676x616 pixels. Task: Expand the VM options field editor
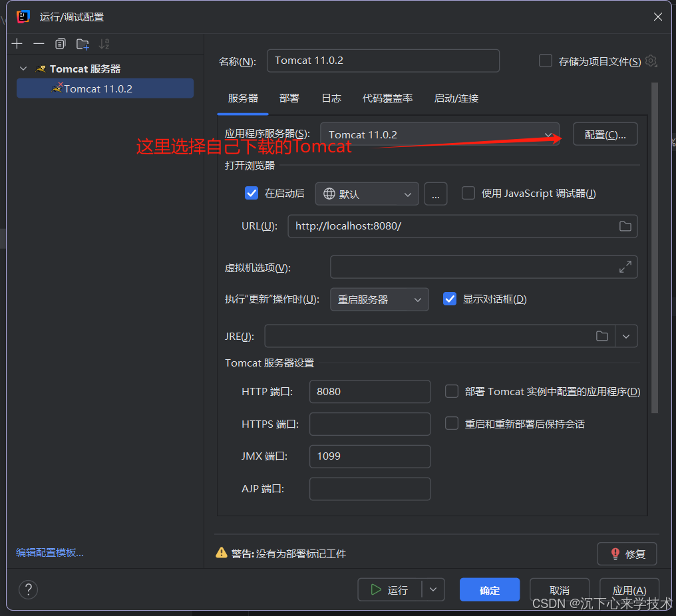pyautogui.click(x=625, y=267)
